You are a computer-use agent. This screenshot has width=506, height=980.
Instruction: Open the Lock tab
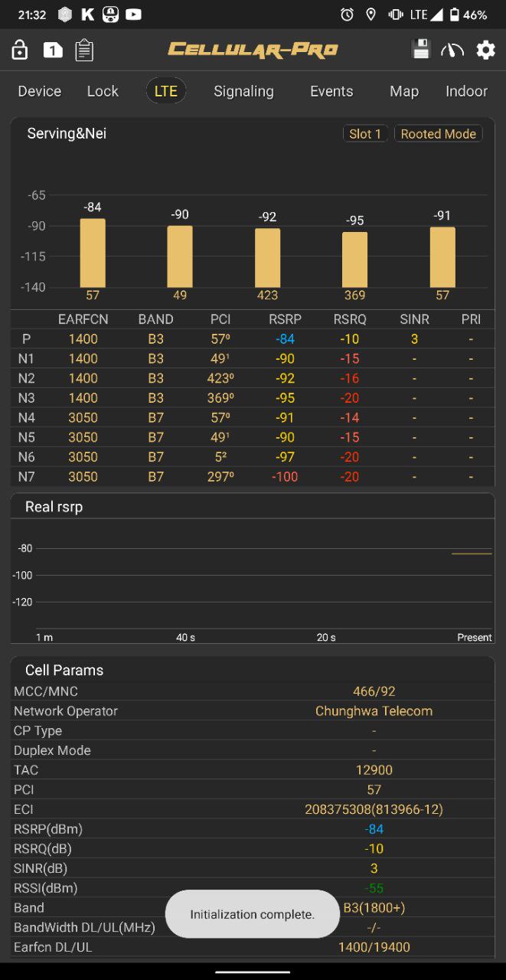pyautogui.click(x=103, y=91)
